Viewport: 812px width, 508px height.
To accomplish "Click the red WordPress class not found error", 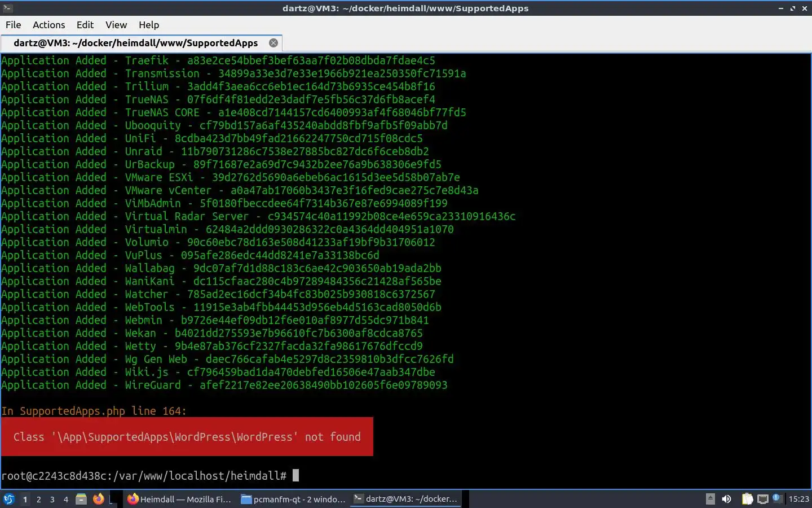I will point(187,436).
